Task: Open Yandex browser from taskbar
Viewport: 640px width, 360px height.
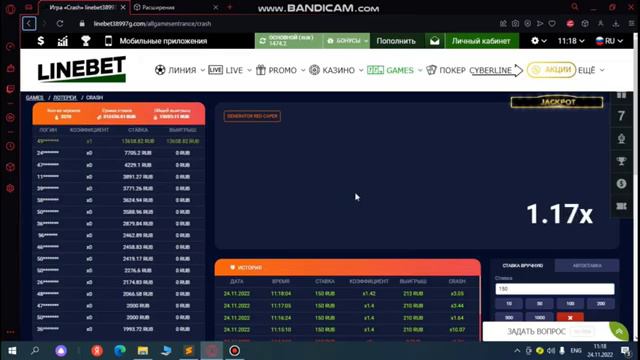Action: [97, 351]
